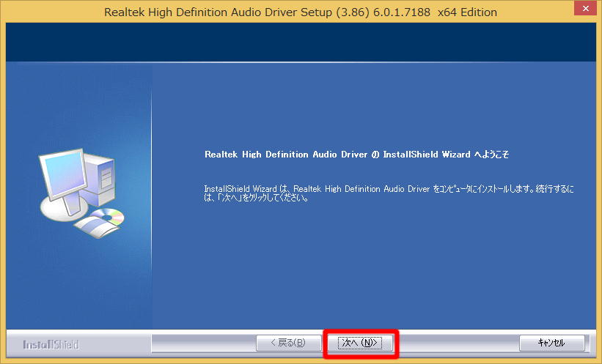Click the instruction paragraph mentioning 「次へ」
602x364 pixels.
click(x=389, y=193)
